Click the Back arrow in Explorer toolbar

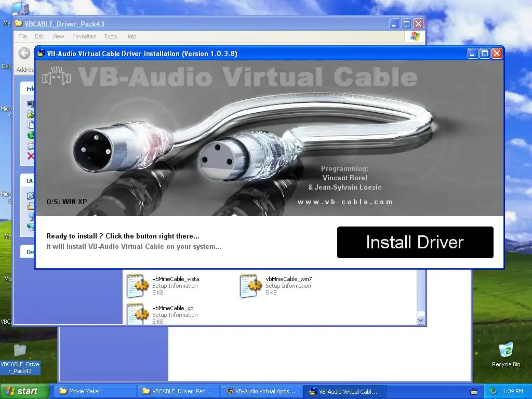pos(24,53)
